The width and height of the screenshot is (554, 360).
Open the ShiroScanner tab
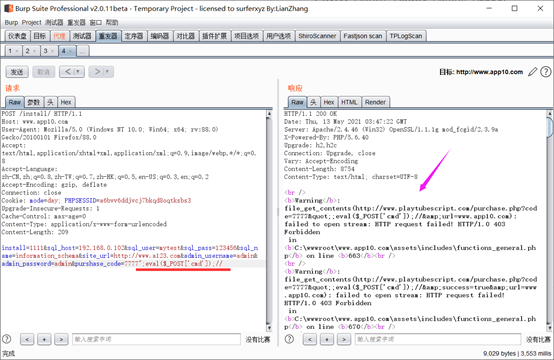click(x=317, y=36)
